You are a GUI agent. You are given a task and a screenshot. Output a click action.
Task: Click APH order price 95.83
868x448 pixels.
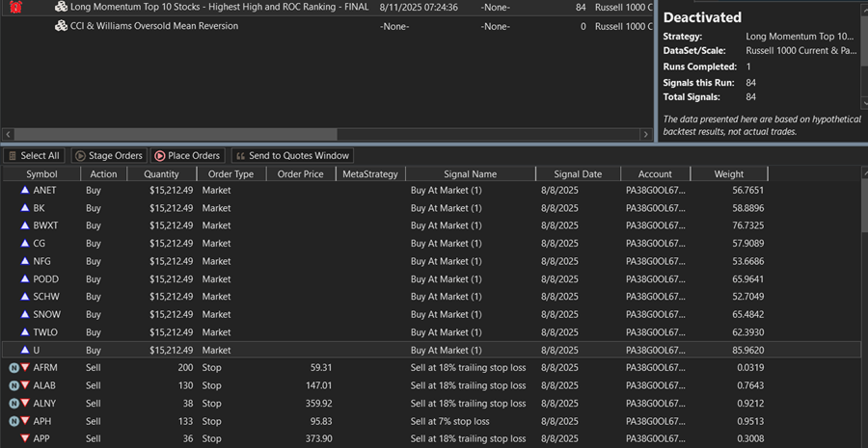click(x=321, y=421)
